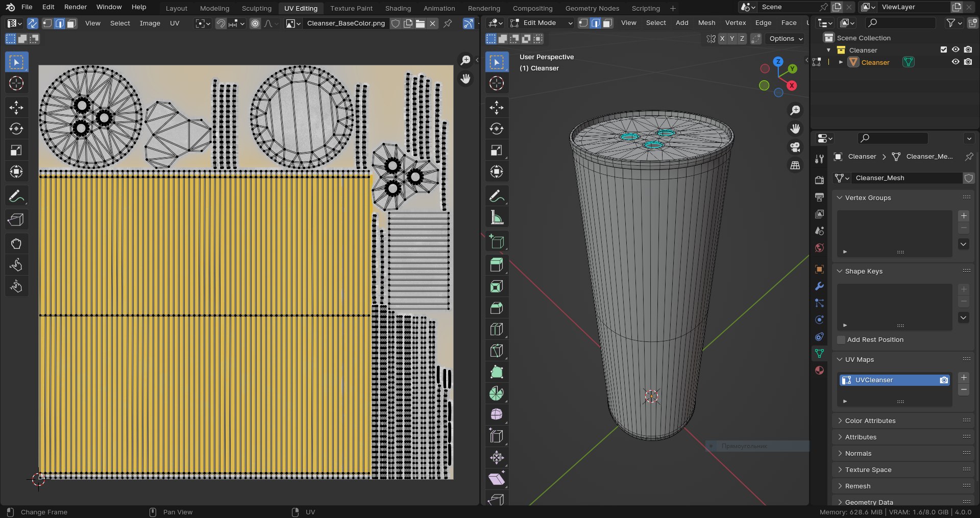
Task: Select the Loop Cut tool
Action: click(497, 329)
